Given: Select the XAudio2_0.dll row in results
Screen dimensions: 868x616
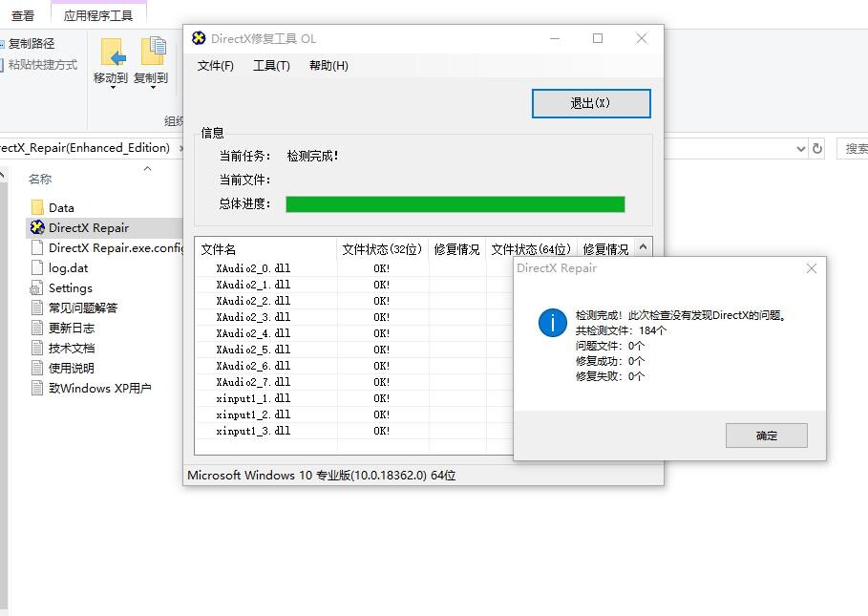Looking at the screenshot, I should click(x=253, y=268).
